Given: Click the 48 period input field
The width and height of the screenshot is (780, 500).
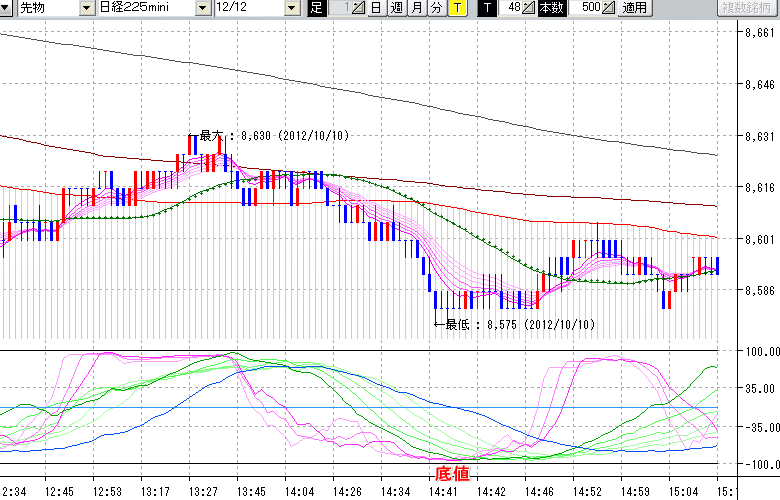Looking at the screenshot, I should tap(513, 8).
